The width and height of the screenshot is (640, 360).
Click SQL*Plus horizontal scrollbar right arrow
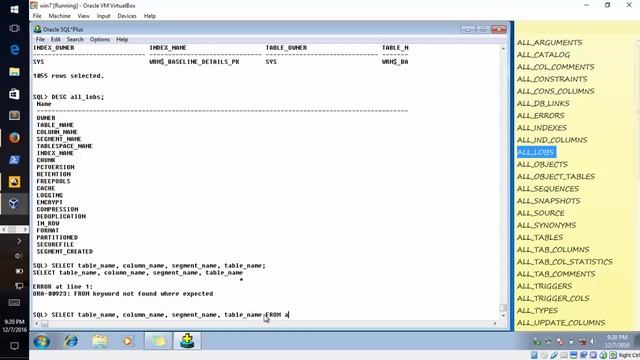(x=495, y=323)
